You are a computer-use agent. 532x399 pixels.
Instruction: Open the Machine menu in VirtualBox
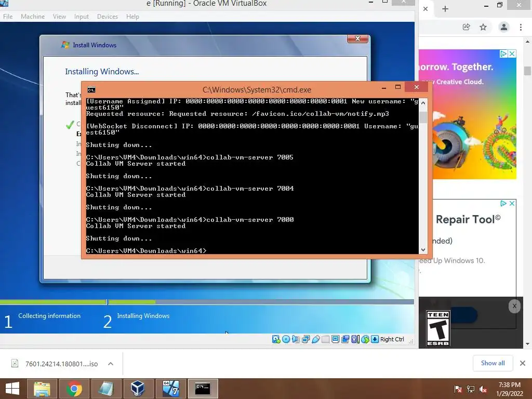tap(33, 16)
